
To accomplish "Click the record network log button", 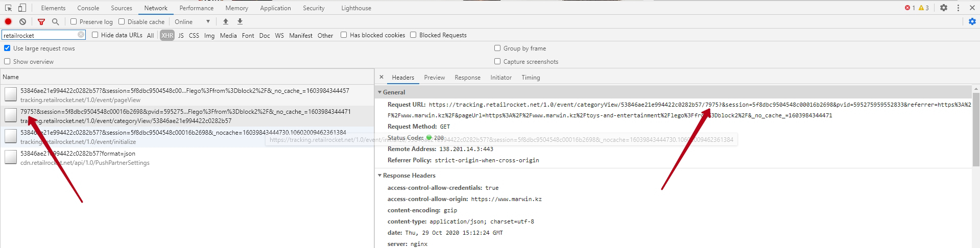I will click(x=8, y=21).
